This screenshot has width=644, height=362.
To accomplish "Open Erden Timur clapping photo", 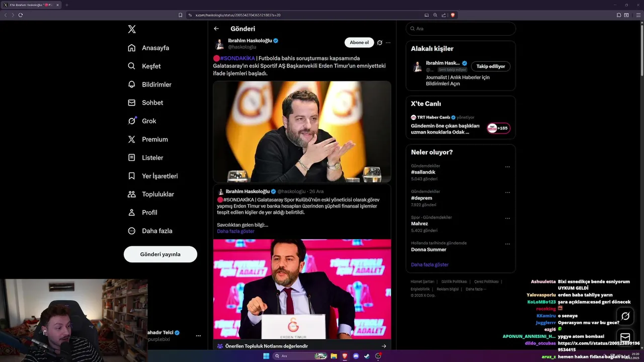I will coord(302,131).
